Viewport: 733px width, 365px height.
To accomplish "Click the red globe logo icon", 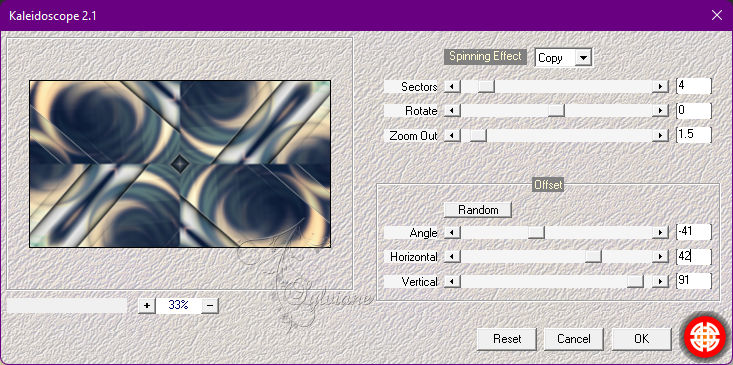I will tap(705, 337).
